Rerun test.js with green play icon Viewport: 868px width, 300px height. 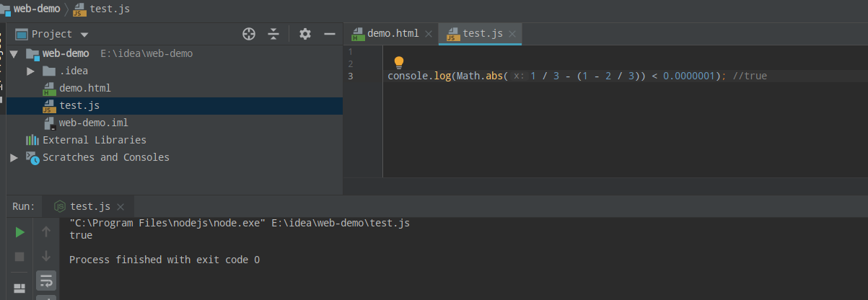pyautogui.click(x=19, y=231)
